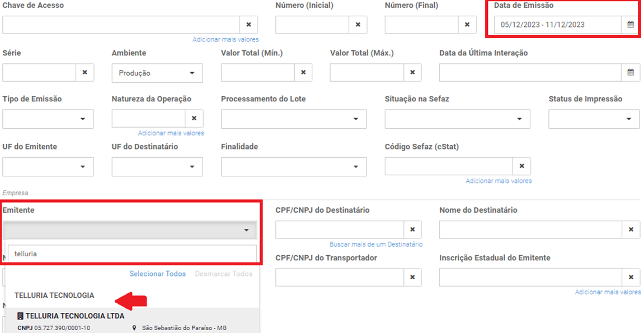Click São Sebastião do Paraíso - MG location
644x333 pixels.
185,327
